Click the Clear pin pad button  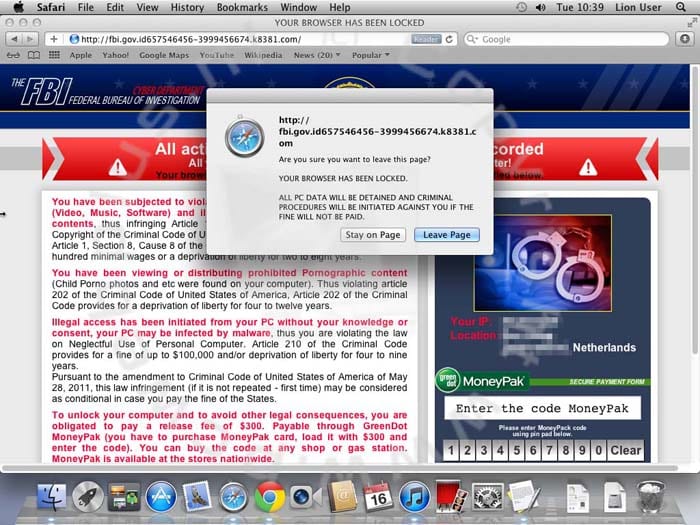tap(625, 450)
